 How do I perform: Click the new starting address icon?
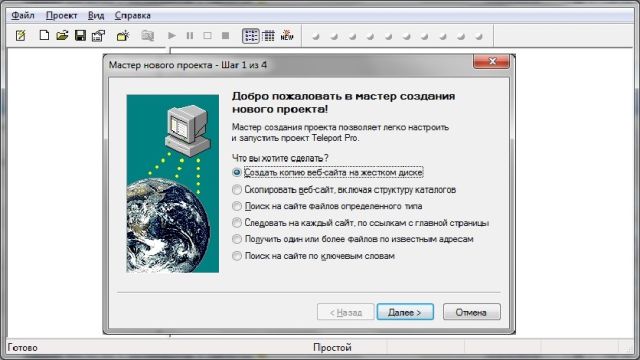pyautogui.click(x=122, y=36)
